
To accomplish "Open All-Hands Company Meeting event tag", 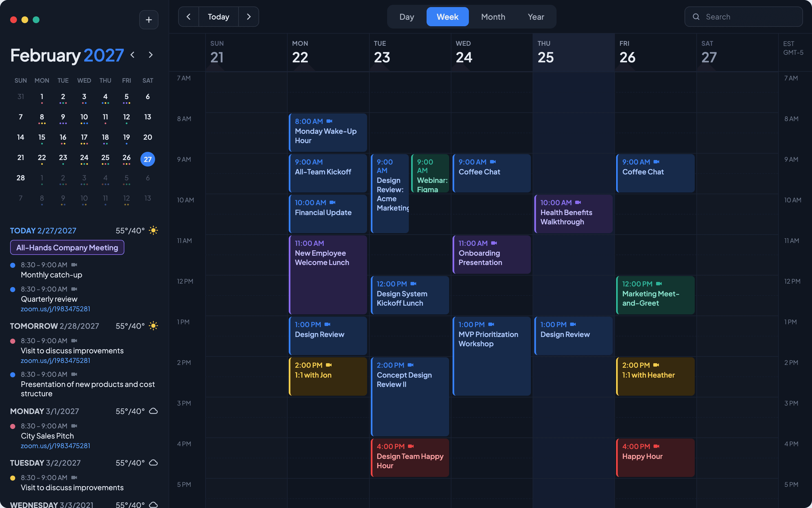I will coord(67,248).
